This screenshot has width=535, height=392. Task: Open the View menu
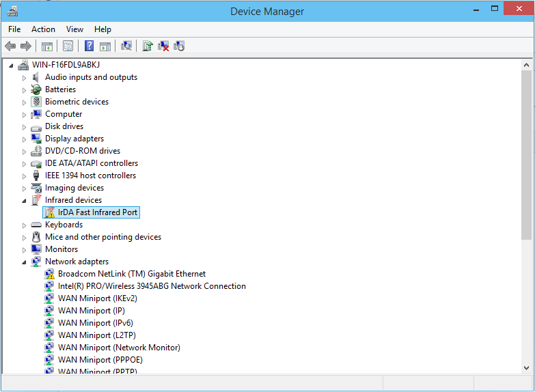click(x=74, y=29)
